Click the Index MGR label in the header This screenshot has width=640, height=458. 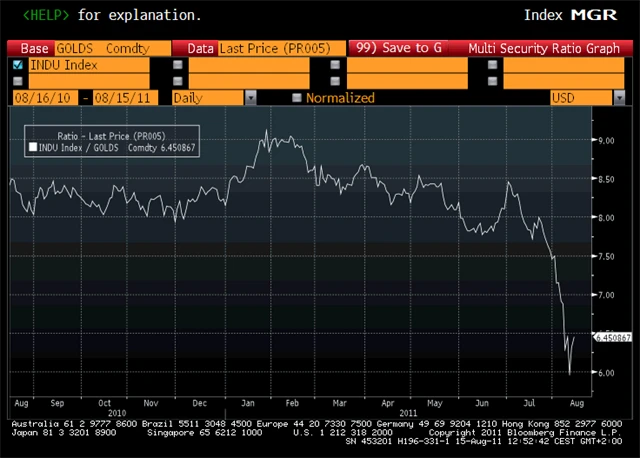(x=572, y=15)
